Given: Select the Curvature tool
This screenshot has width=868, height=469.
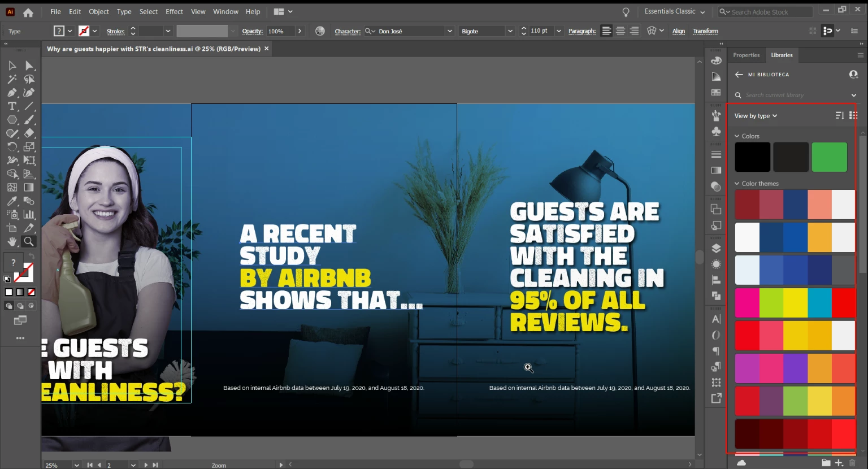Looking at the screenshot, I should (29, 93).
